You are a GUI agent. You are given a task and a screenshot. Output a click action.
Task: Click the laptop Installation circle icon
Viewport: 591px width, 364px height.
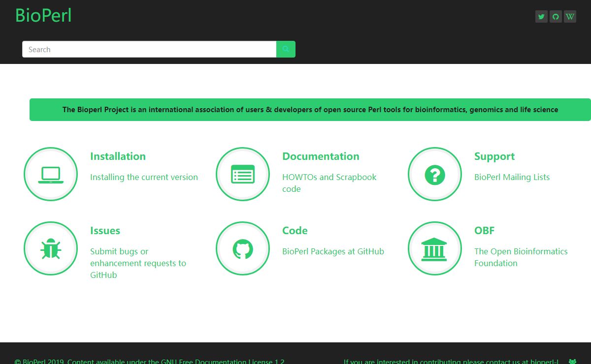coord(51,174)
